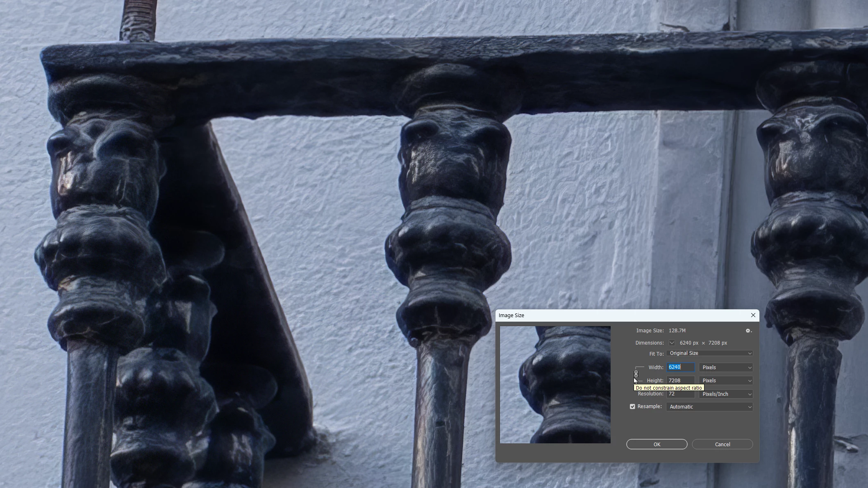
Task: Open the gear settings menu in Image Size
Action: point(748,331)
